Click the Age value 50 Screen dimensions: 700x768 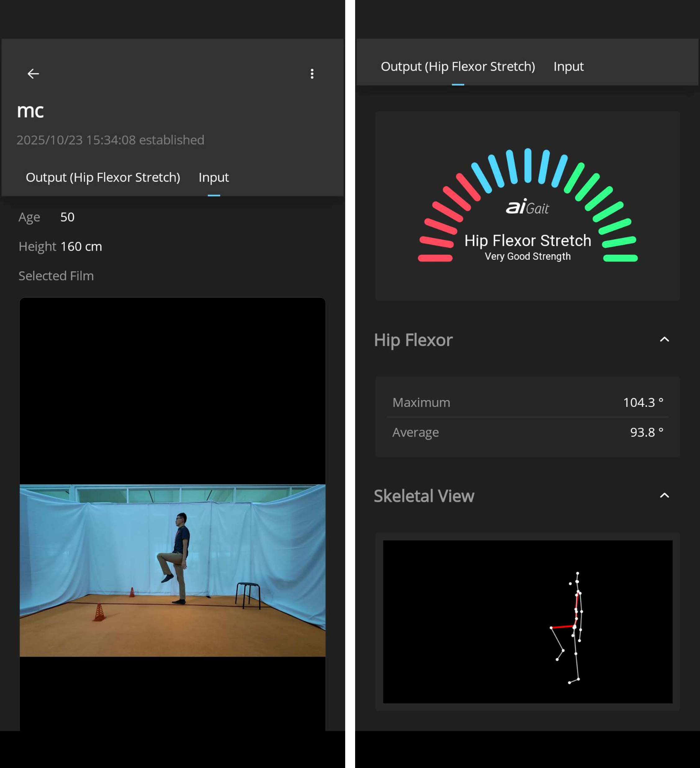click(67, 217)
